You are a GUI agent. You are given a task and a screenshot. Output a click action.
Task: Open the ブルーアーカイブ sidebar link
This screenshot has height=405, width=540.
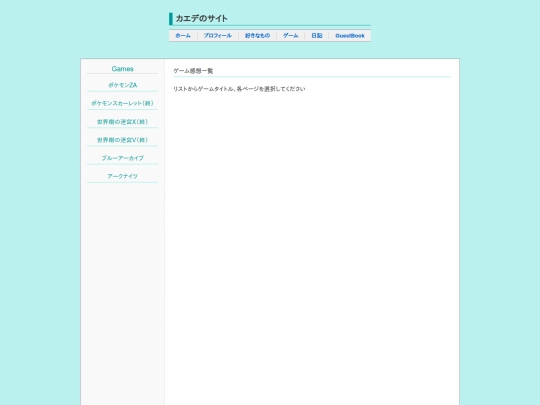pyautogui.click(x=122, y=158)
